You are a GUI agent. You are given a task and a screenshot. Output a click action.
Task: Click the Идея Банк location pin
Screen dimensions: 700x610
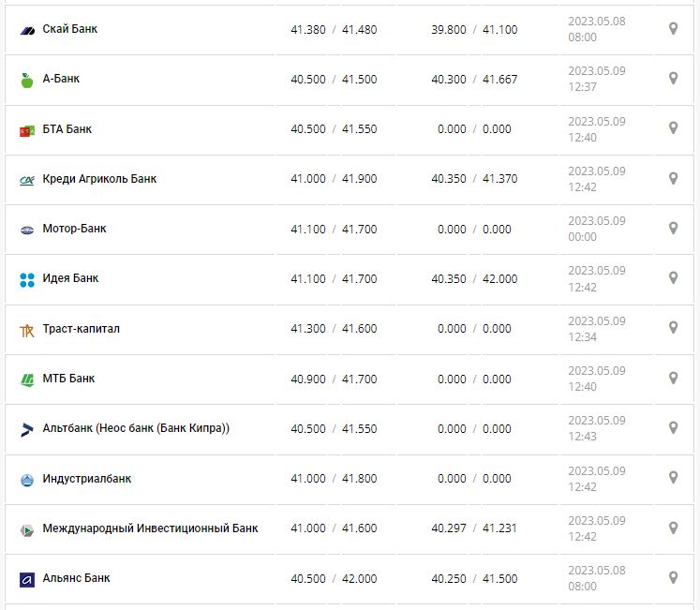pos(673,278)
